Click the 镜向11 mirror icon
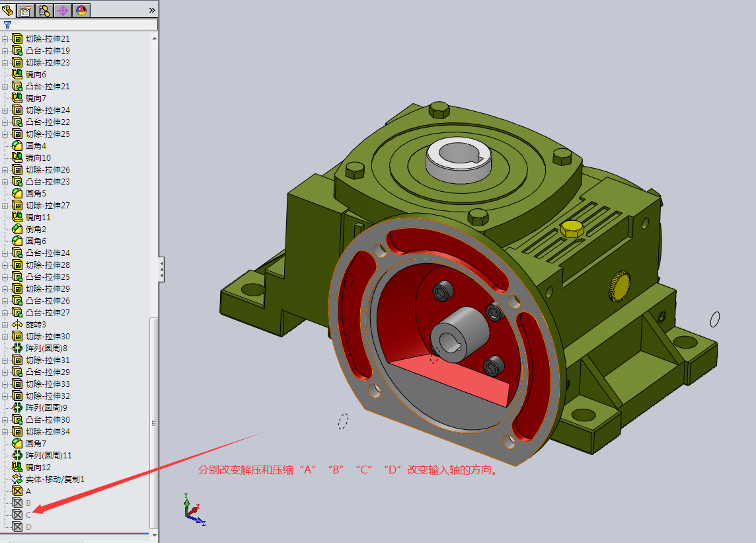Viewport: 756px width, 543px height. [x=17, y=217]
